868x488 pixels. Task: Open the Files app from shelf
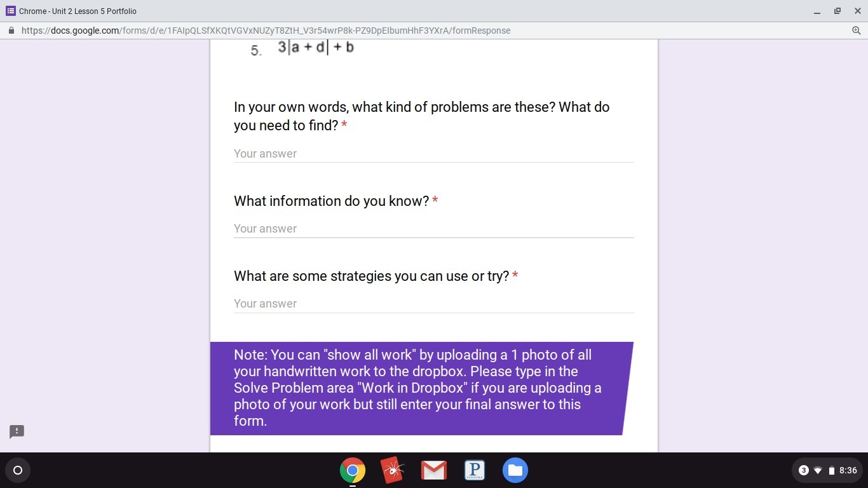tap(515, 470)
